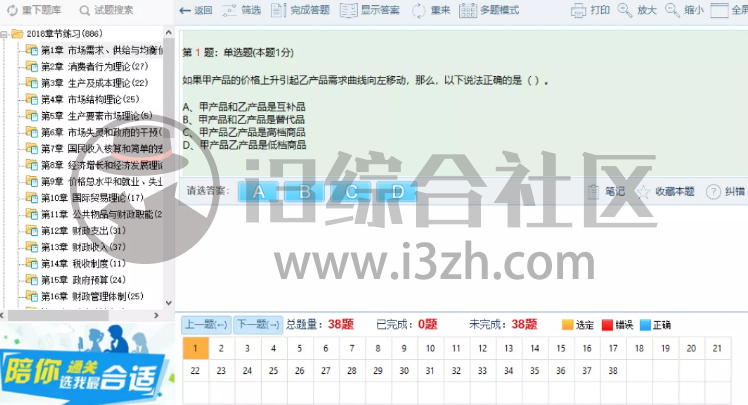Click the tree panel scroll down arrow
The image size is (748, 405).
click(168, 303)
